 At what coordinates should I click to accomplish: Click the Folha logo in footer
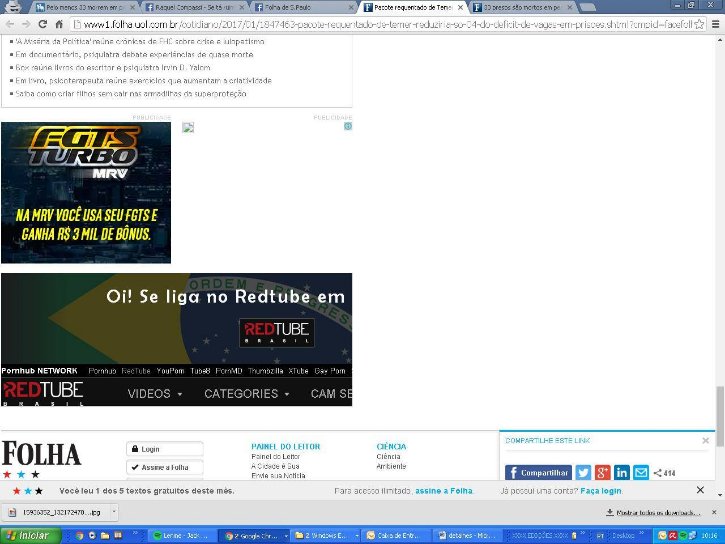[42, 455]
